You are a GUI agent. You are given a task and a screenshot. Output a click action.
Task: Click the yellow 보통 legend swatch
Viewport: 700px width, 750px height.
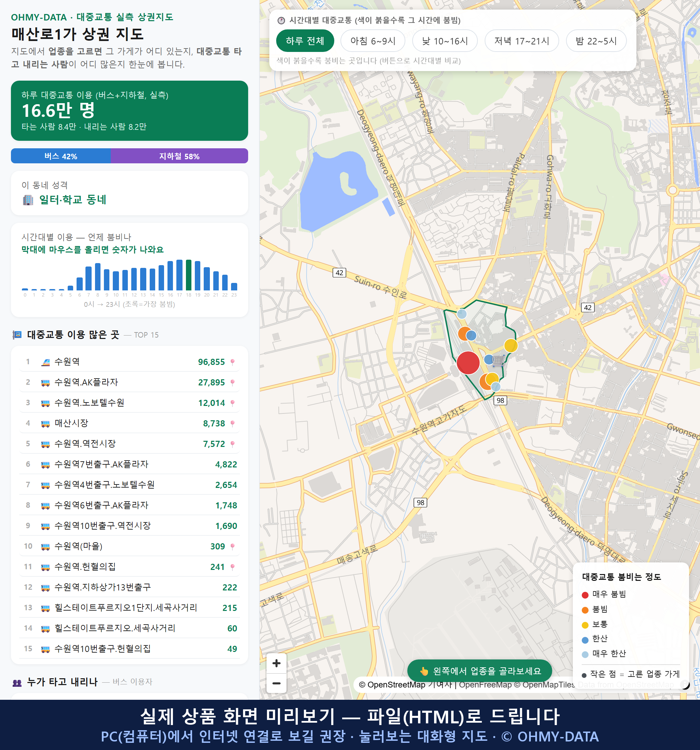pos(585,625)
